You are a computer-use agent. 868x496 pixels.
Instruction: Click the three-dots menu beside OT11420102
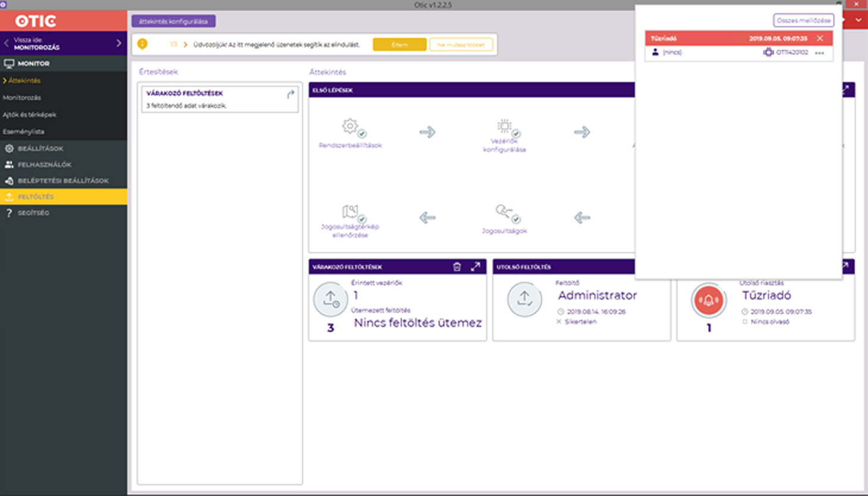coord(820,53)
